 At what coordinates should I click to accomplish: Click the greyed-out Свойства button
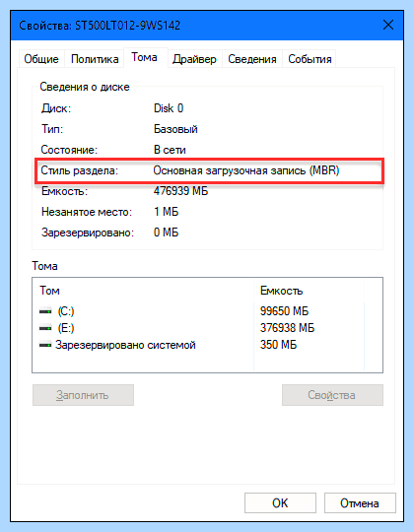[x=332, y=395]
